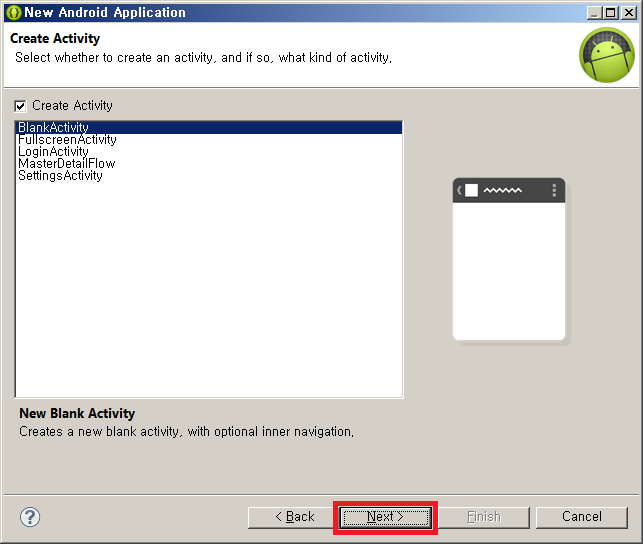Image resolution: width=643 pixels, height=544 pixels.
Task: Cancel the New Android Application wizard
Action: point(581,517)
